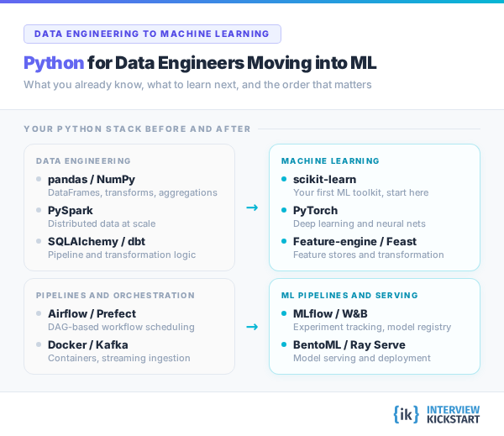Click the 'DATA ENGINEERING' card header
The image size is (504, 436).
(x=83, y=160)
